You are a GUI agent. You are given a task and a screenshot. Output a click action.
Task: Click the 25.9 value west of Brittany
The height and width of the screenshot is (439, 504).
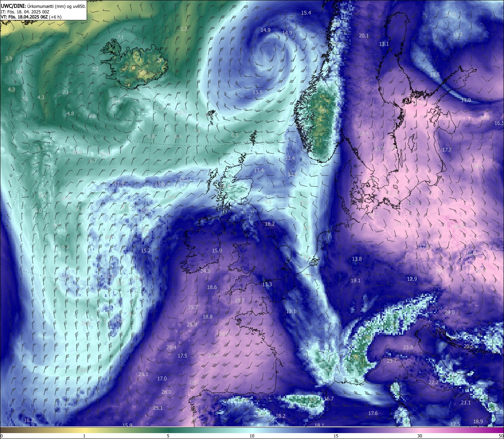pos(192,325)
